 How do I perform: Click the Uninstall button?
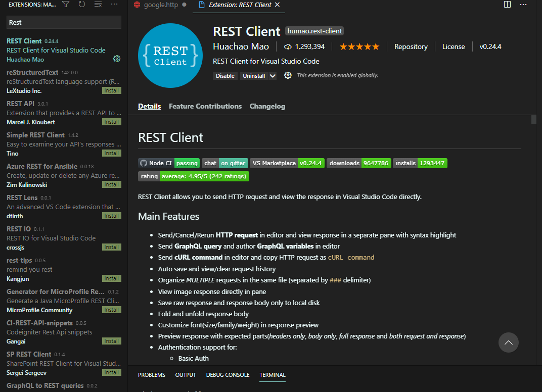pyautogui.click(x=254, y=76)
